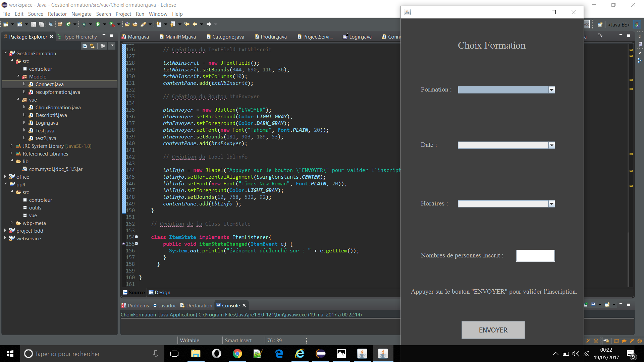Open the Refactor menu
The image size is (644, 362).
pos(57,14)
